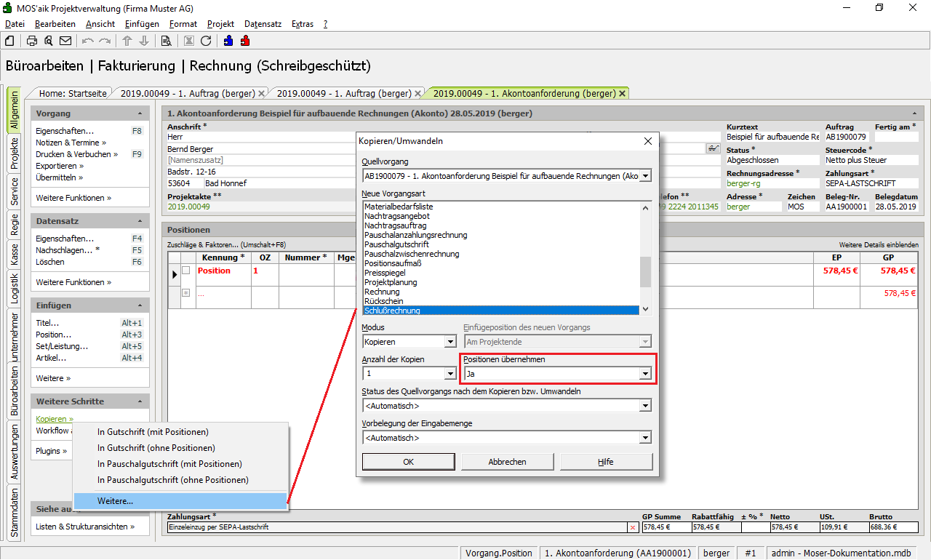
Task: Click the envelope email icon
Action: tap(65, 41)
